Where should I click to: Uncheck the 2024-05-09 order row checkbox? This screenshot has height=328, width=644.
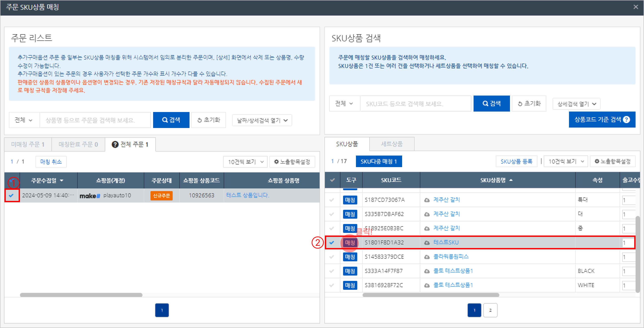click(11, 195)
